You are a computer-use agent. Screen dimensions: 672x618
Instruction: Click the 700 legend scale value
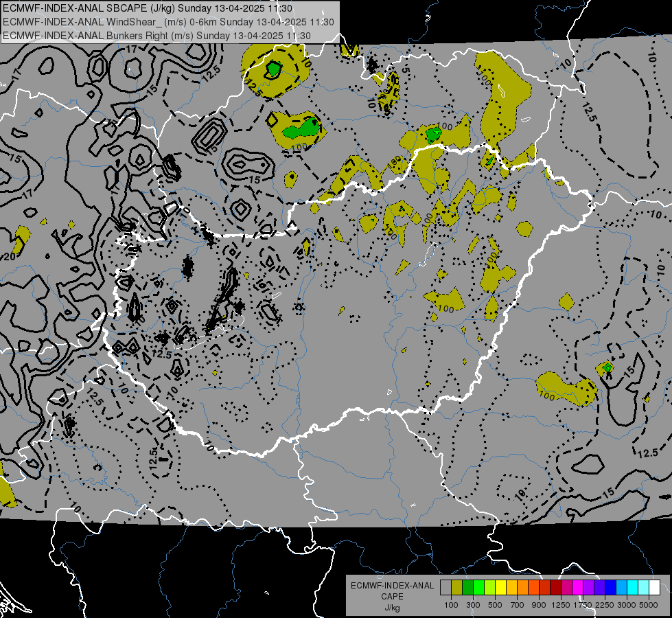pos(518,605)
